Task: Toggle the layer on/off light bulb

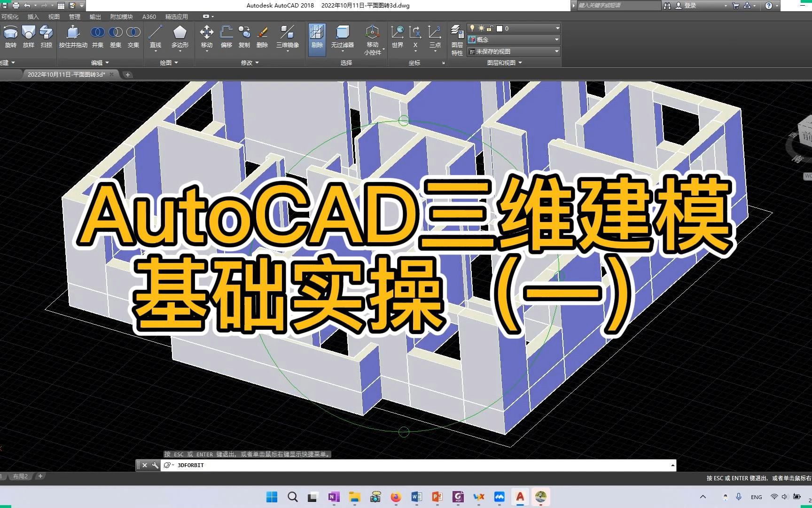Action: pos(473,28)
